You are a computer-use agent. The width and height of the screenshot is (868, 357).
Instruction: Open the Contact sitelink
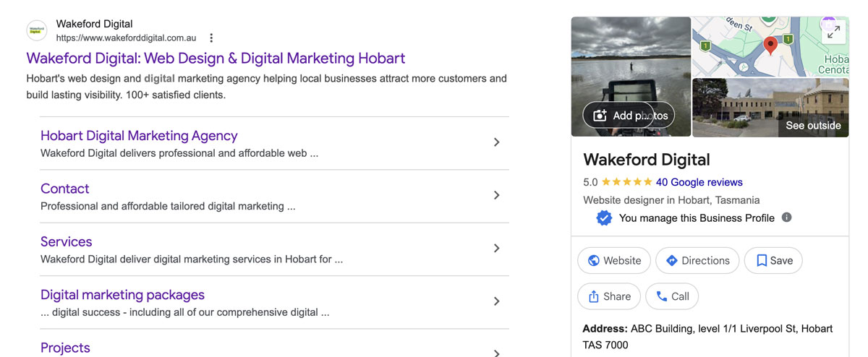point(64,189)
